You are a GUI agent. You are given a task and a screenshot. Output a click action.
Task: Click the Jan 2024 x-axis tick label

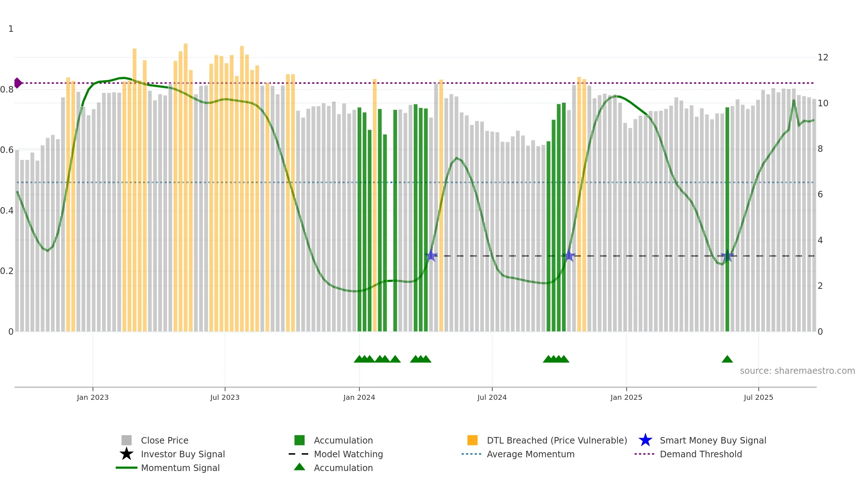pyautogui.click(x=359, y=398)
